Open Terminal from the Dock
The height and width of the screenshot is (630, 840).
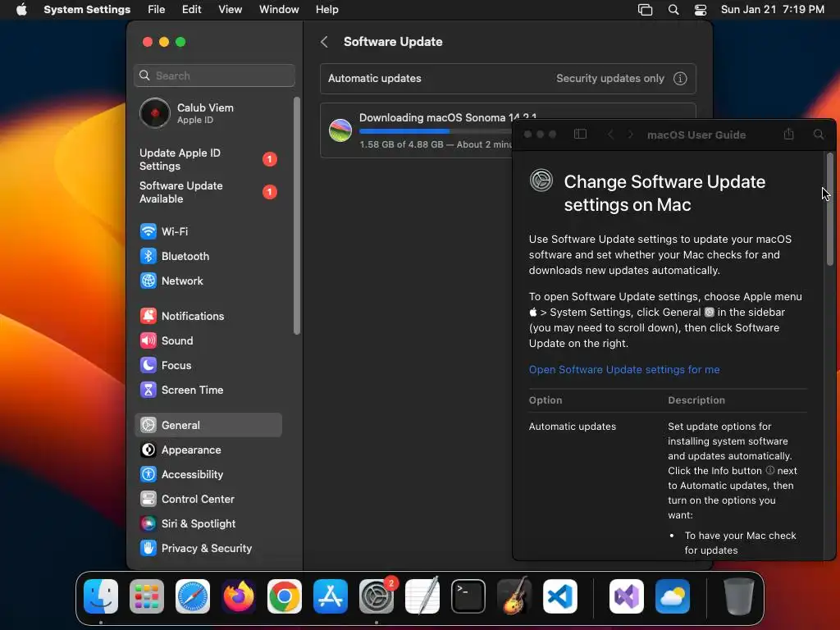pyautogui.click(x=468, y=596)
